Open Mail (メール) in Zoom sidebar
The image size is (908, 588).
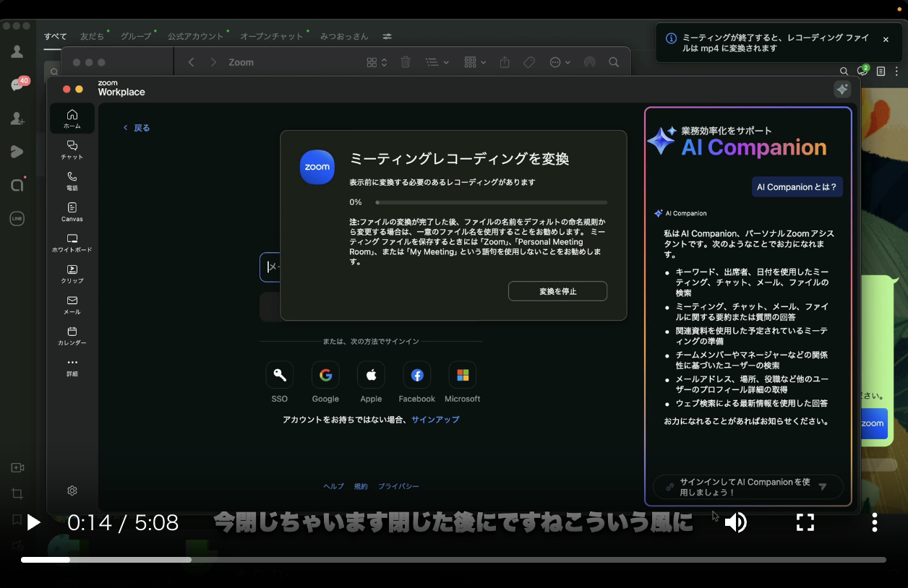(72, 305)
